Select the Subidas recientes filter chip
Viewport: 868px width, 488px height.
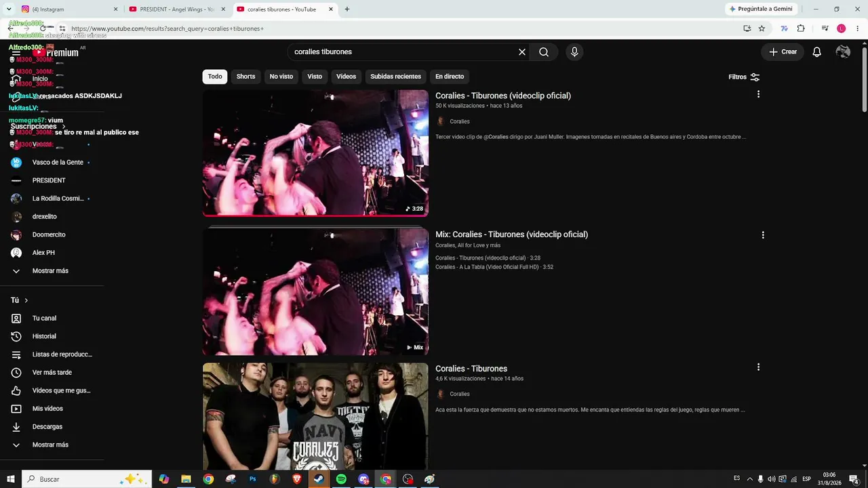[395, 77]
